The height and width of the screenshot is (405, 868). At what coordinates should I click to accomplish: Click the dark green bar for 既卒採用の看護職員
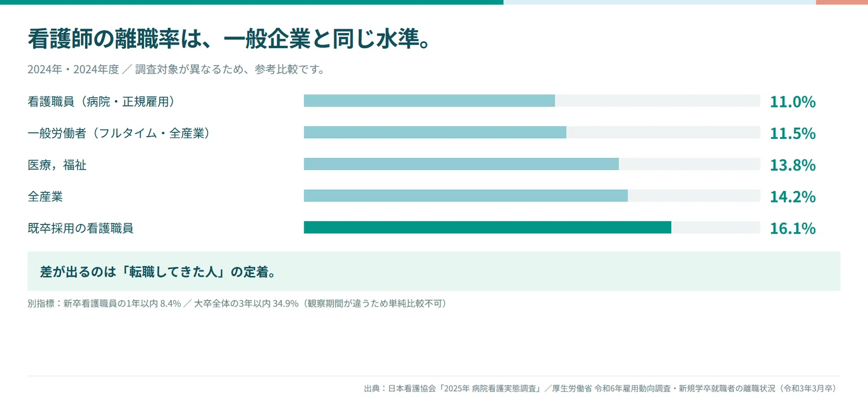(x=487, y=227)
